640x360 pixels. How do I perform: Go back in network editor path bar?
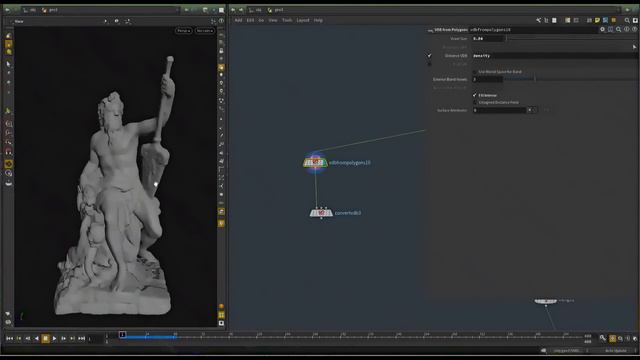click(x=233, y=10)
